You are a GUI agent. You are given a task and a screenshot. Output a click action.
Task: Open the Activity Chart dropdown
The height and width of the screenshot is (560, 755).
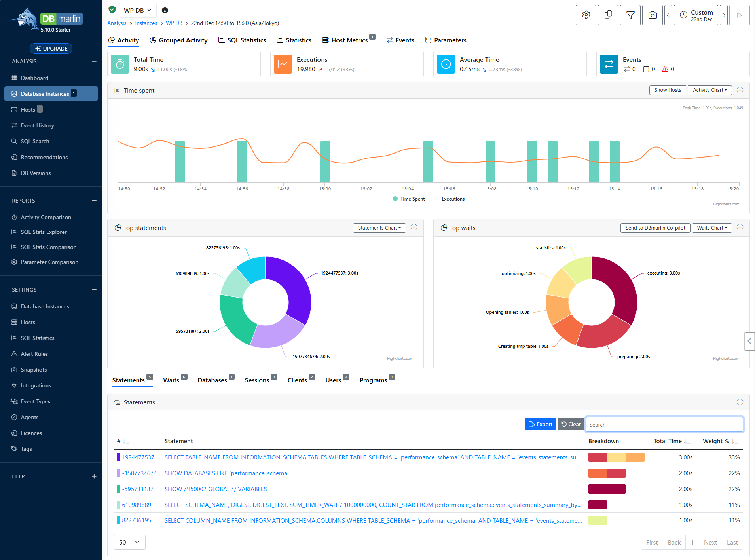(710, 90)
